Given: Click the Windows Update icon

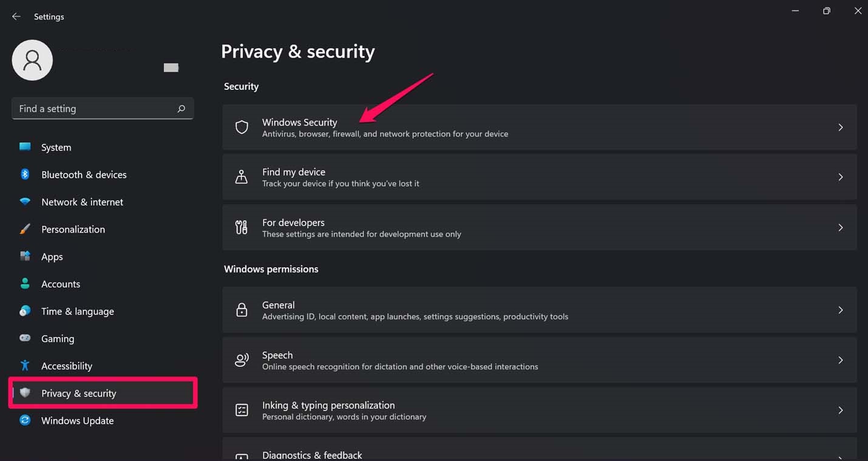Looking at the screenshot, I should (x=25, y=420).
